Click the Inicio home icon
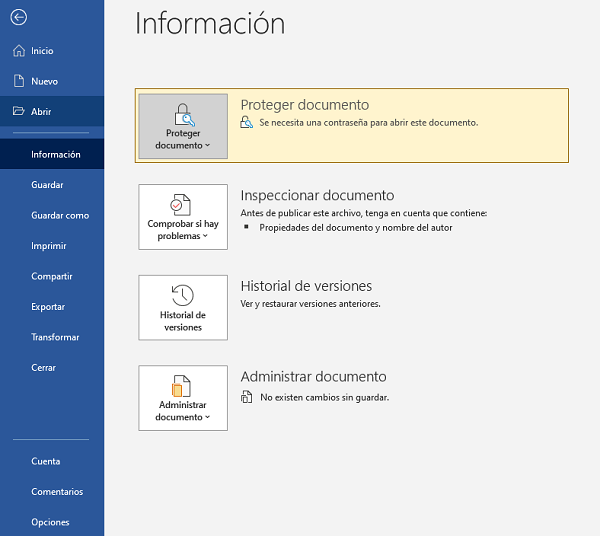Viewport: 600px width, 536px height. click(18, 51)
